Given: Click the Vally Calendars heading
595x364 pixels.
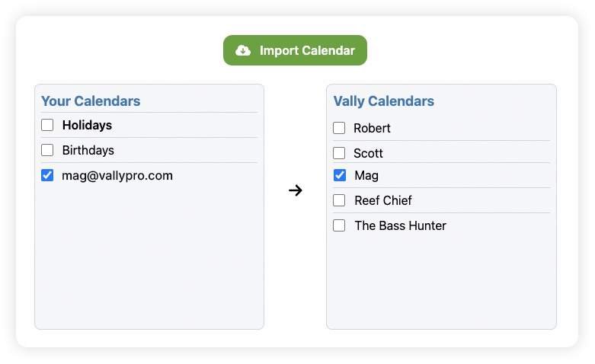Looking at the screenshot, I should tap(384, 101).
